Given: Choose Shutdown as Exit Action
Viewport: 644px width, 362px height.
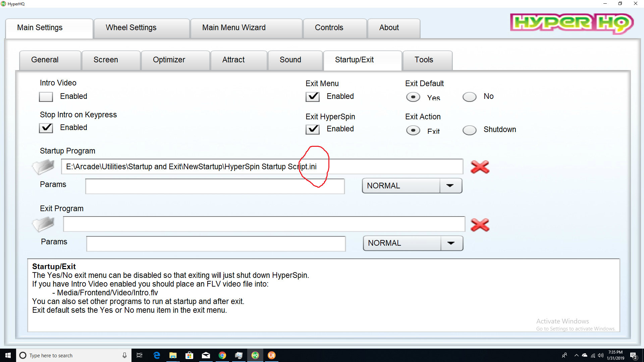Looking at the screenshot, I should tap(469, 130).
